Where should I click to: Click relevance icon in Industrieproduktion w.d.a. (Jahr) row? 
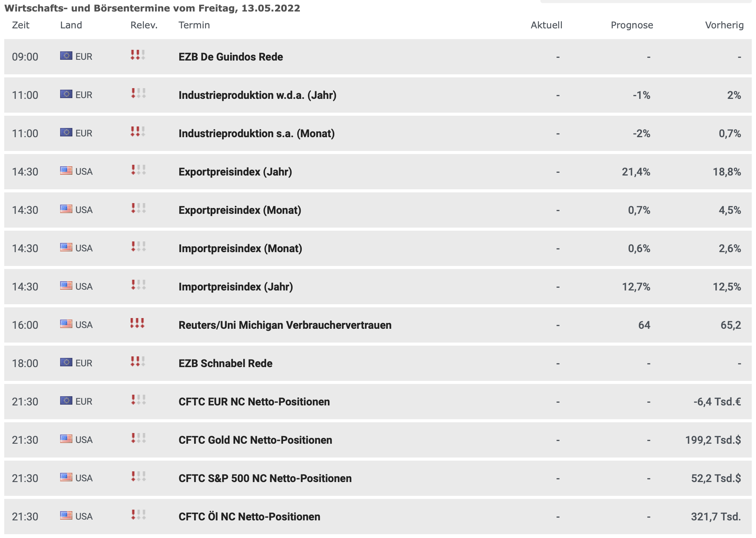(x=138, y=93)
